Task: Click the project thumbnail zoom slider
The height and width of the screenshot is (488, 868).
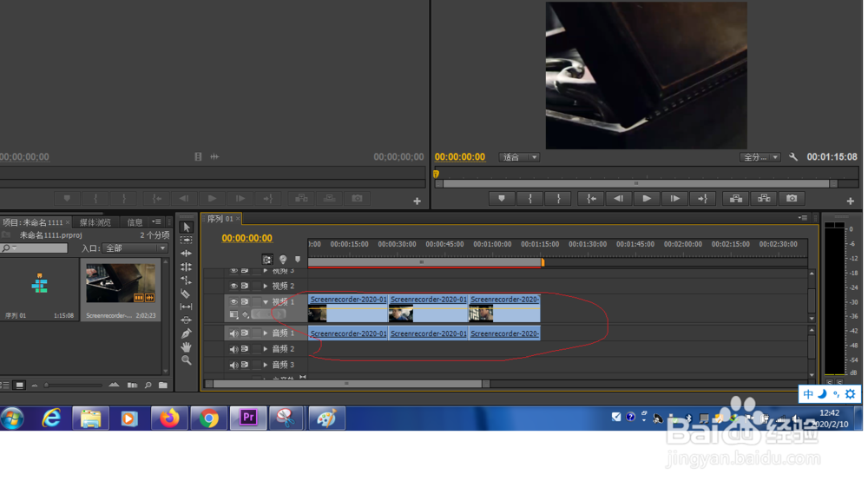Action: (74, 385)
